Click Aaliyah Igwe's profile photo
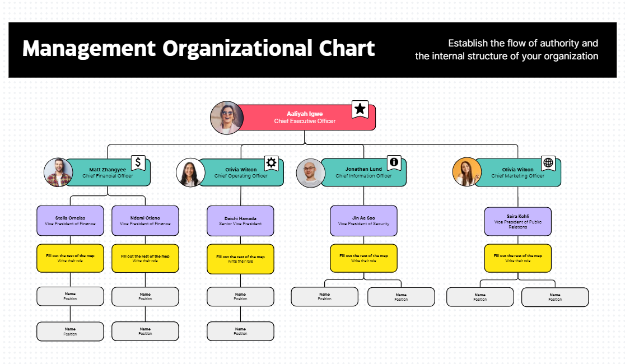625x364 pixels. (226, 118)
